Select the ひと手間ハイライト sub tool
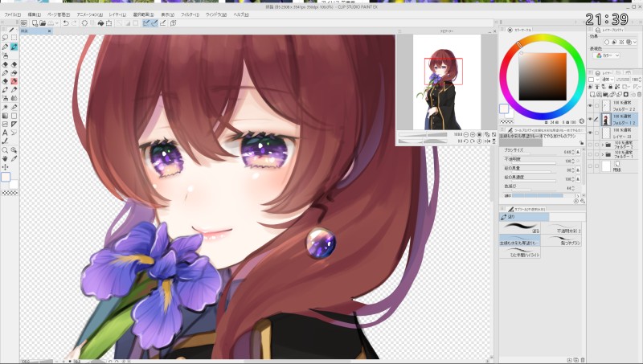 520,252
